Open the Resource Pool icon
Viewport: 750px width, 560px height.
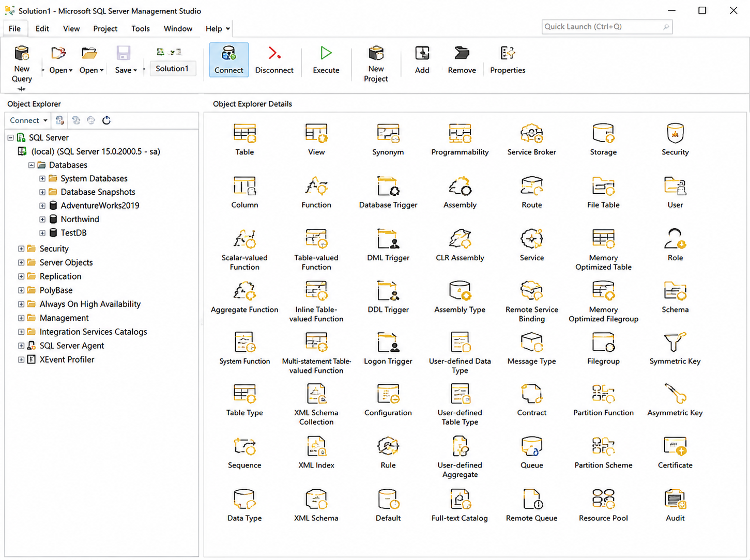tap(603, 499)
